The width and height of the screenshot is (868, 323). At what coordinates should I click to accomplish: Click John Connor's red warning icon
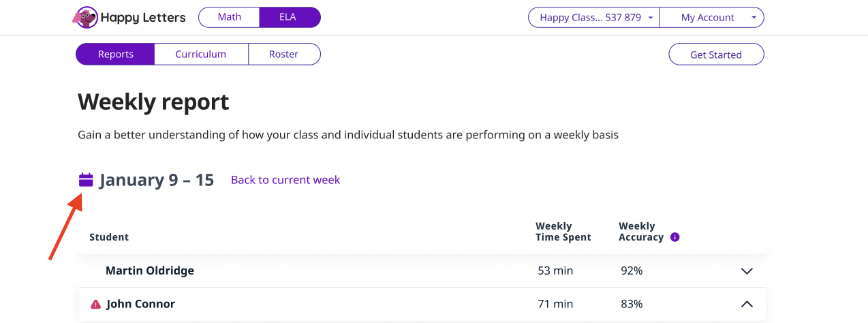point(95,304)
